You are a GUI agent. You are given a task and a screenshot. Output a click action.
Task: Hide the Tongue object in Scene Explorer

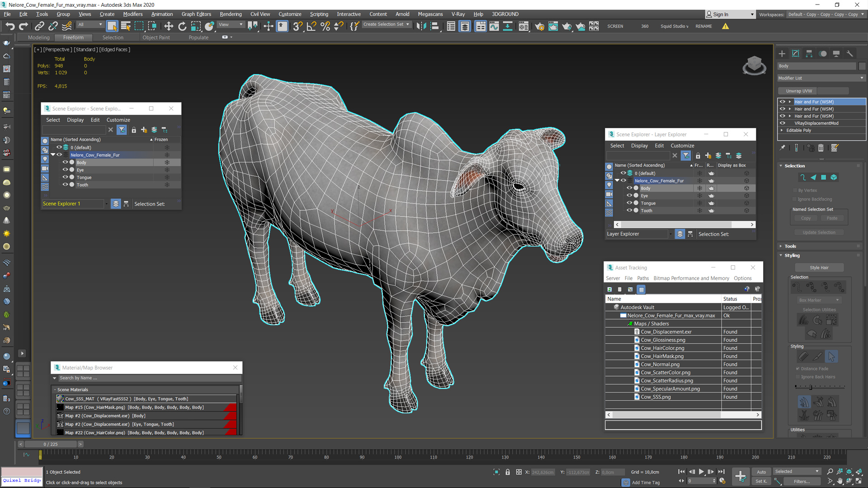65,177
